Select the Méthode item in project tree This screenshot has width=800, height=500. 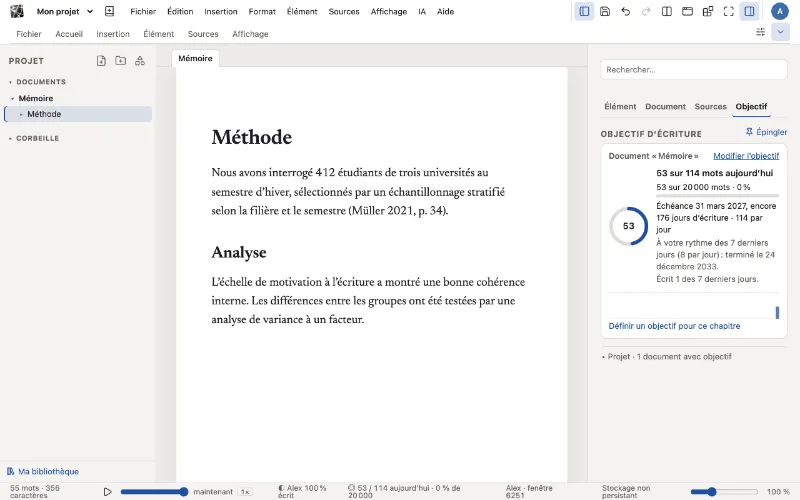[x=78, y=114]
